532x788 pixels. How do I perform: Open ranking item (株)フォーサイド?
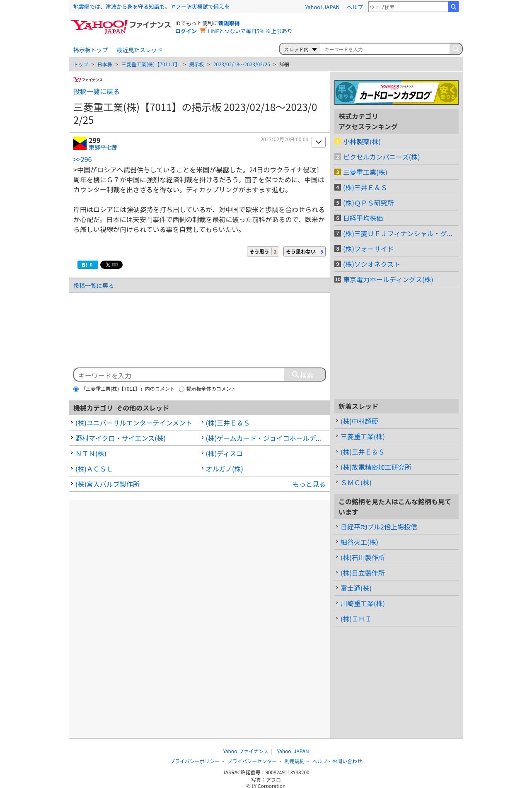(368, 249)
